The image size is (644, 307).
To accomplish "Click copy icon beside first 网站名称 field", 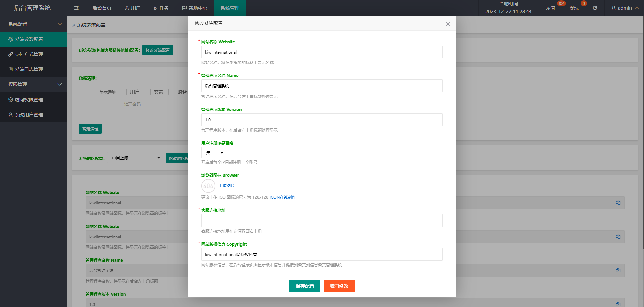I will 618,203.
